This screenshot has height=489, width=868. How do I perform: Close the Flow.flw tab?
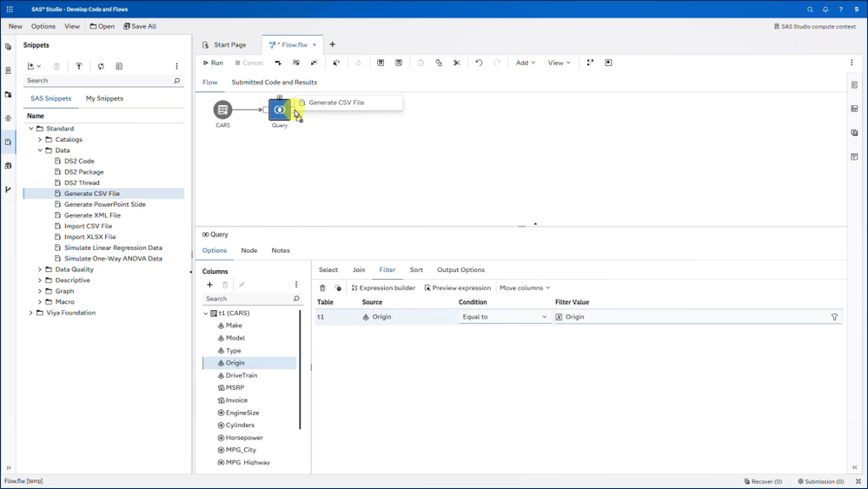click(315, 45)
